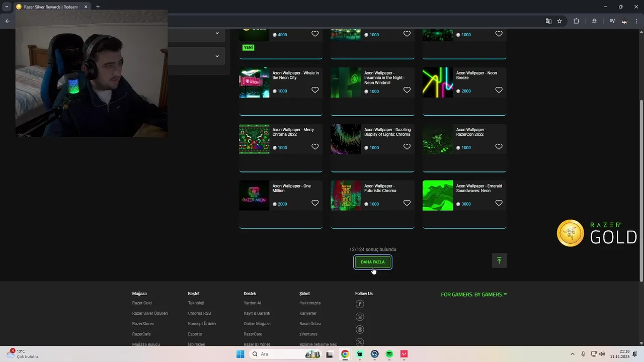Image resolution: width=644 pixels, height=362 pixels.
Task: Click heart on the 4000 Silver YENİ card
Action: coord(315,34)
